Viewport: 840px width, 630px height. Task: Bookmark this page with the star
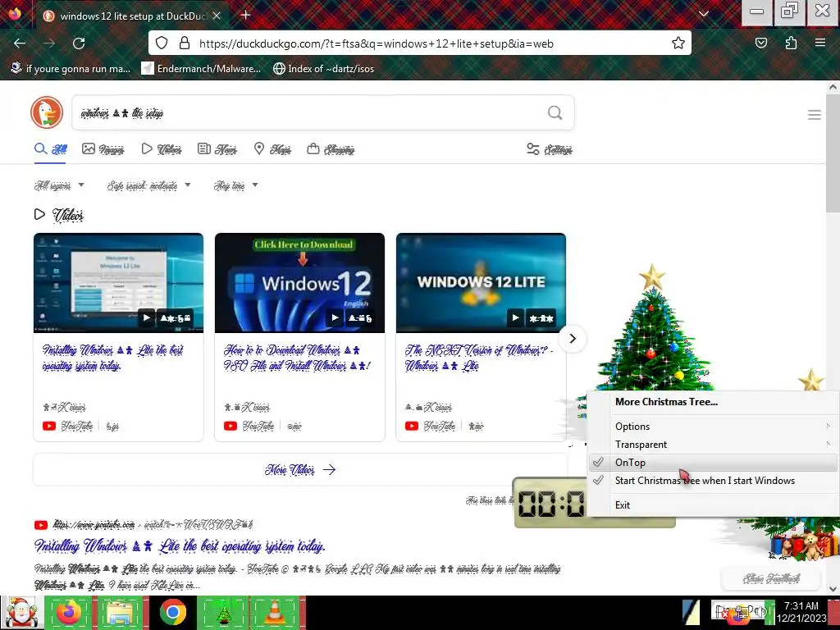click(x=678, y=43)
